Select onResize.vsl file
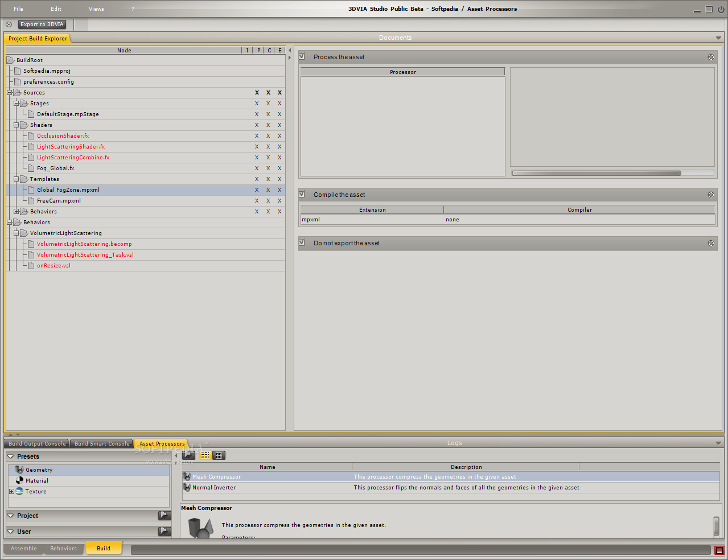728x560 pixels. point(54,266)
